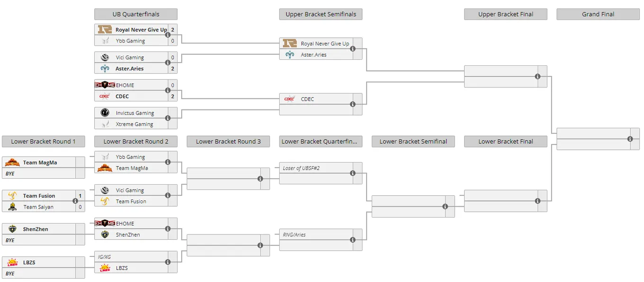Select the Upper Bracket Semifinals header

(321, 14)
